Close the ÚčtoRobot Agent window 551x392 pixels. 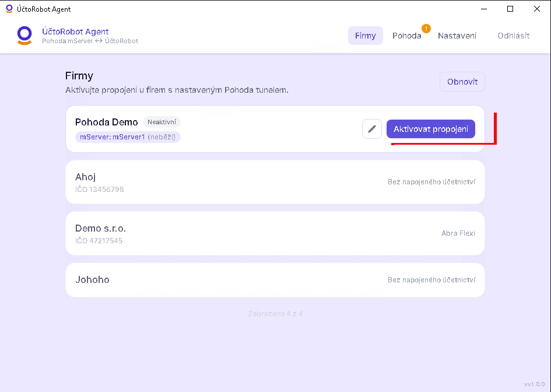(x=537, y=9)
